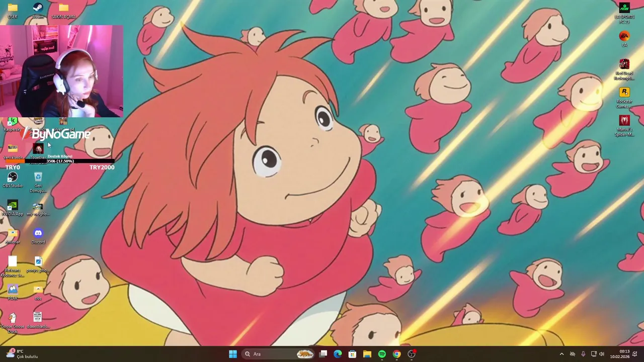The image size is (644, 362).
Task: Launch Rockstar Games Launcher icon
Action: [624, 98]
